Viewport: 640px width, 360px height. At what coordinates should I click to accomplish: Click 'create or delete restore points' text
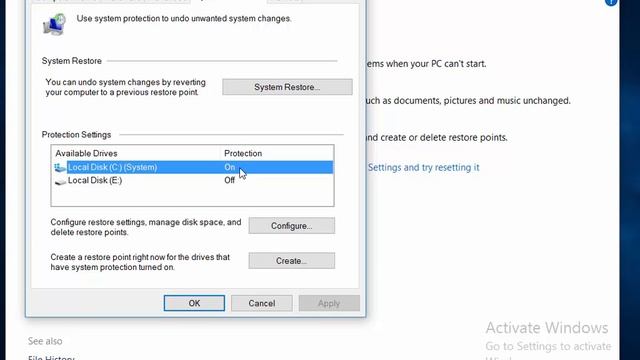click(x=444, y=138)
